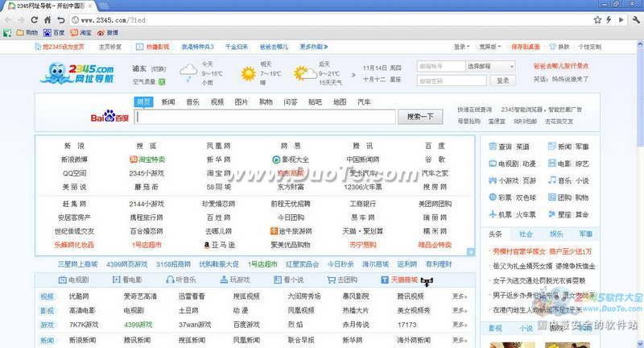Expand 更多热剧 chevron link
Image resolution: width=644 pixels, height=348 pixels.
click(313, 47)
